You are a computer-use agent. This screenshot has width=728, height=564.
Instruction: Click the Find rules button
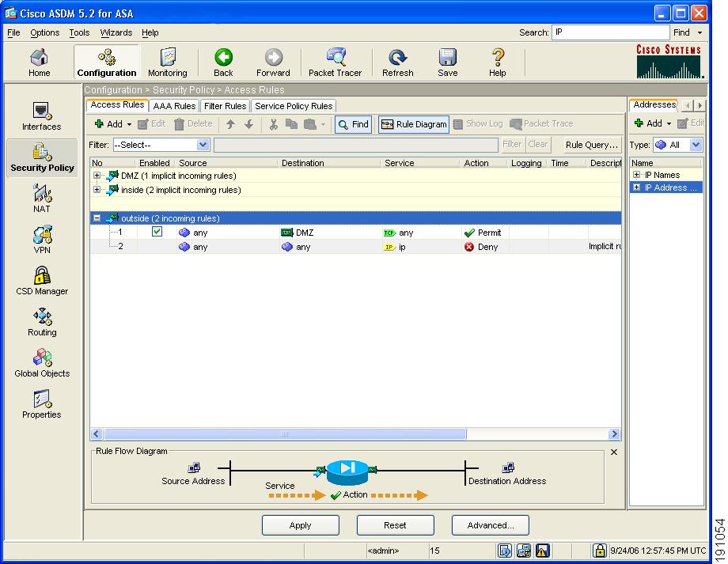pos(354,124)
